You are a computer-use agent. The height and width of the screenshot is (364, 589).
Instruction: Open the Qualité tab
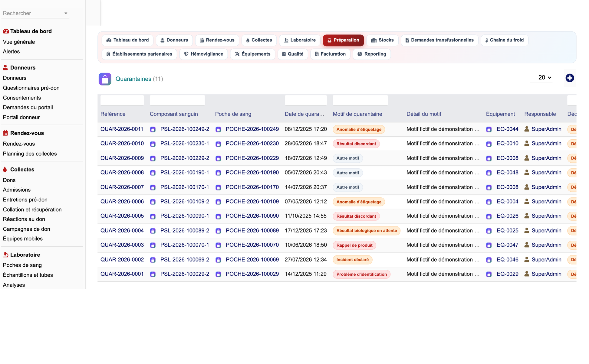pos(293,54)
